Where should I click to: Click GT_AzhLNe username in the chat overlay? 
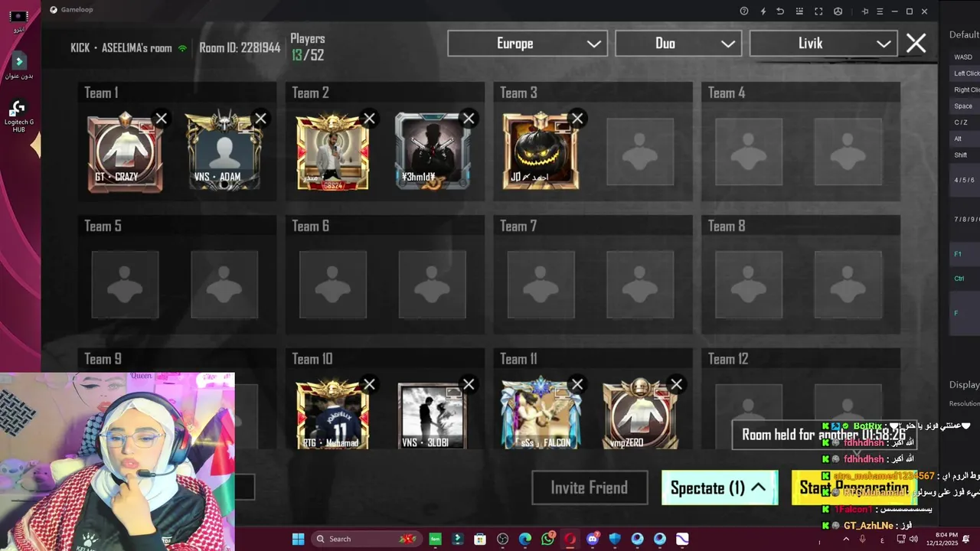coord(868,526)
